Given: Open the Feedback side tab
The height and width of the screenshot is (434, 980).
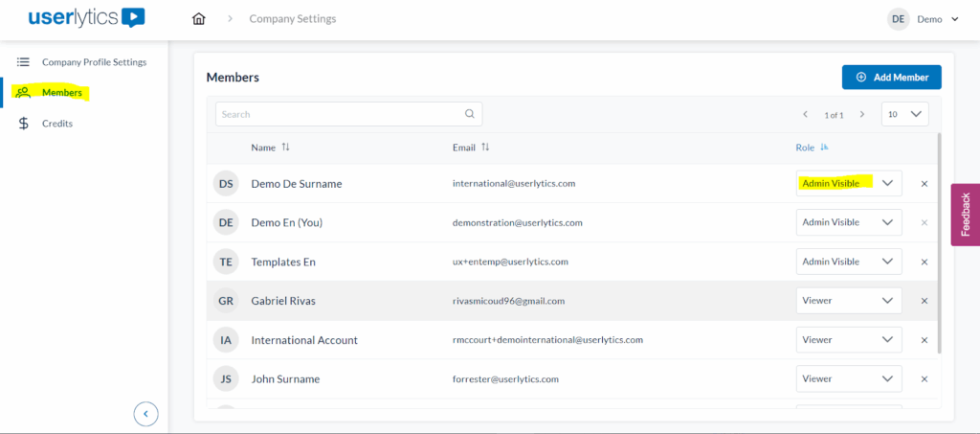Looking at the screenshot, I should click(965, 215).
